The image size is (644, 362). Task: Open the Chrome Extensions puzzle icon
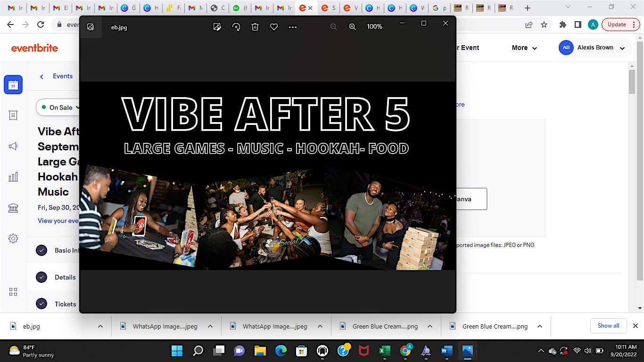click(562, 25)
